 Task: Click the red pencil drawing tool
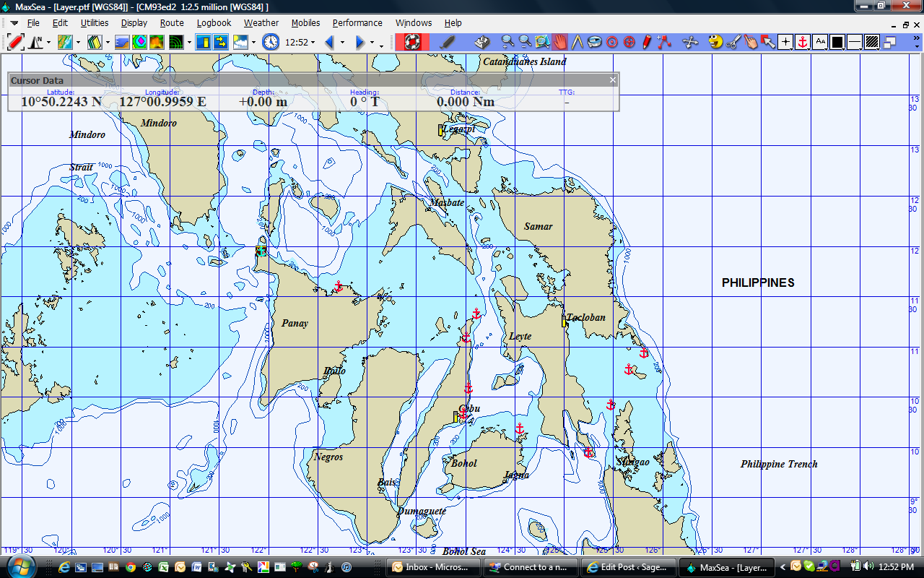pyautogui.click(x=647, y=42)
